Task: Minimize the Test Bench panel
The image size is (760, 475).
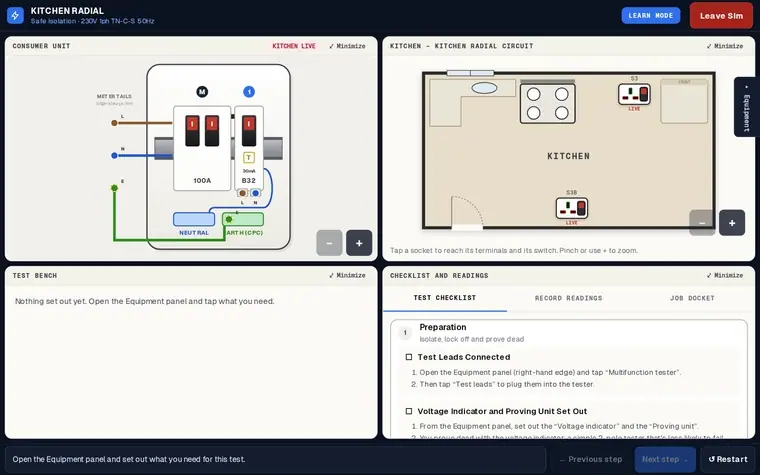Action: 347,275
